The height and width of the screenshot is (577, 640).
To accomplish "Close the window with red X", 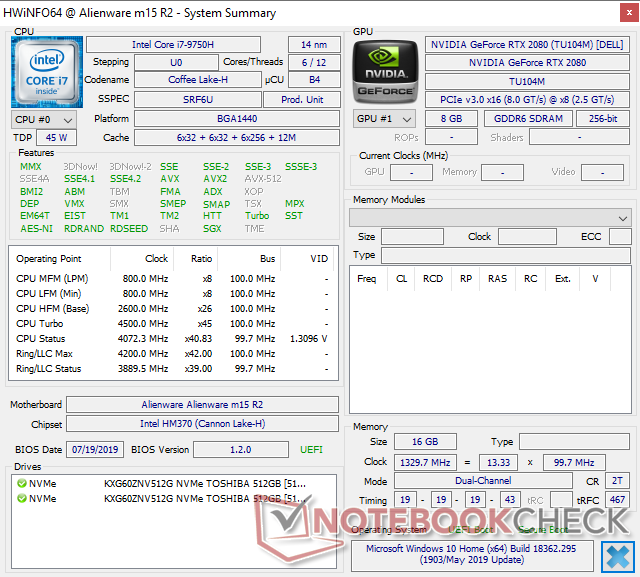I will [629, 13].
